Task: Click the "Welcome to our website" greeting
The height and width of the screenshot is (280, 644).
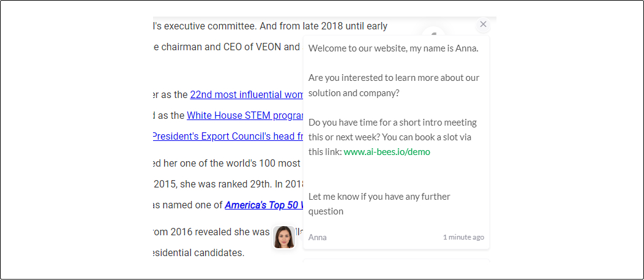Action: pyautogui.click(x=393, y=48)
